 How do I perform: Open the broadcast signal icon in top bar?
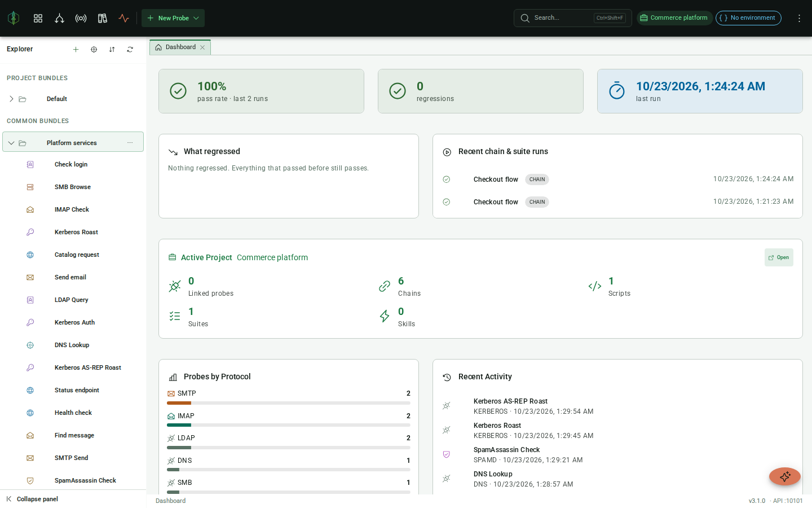81,18
